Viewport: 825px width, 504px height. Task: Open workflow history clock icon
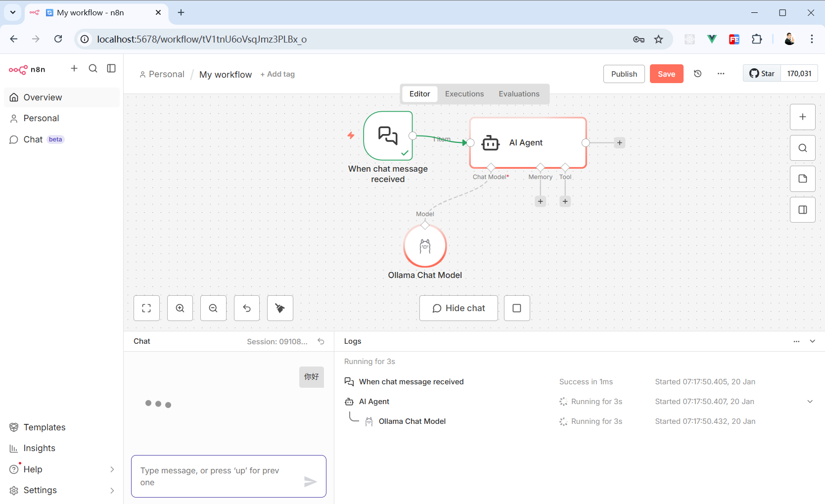pyautogui.click(x=697, y=74)
